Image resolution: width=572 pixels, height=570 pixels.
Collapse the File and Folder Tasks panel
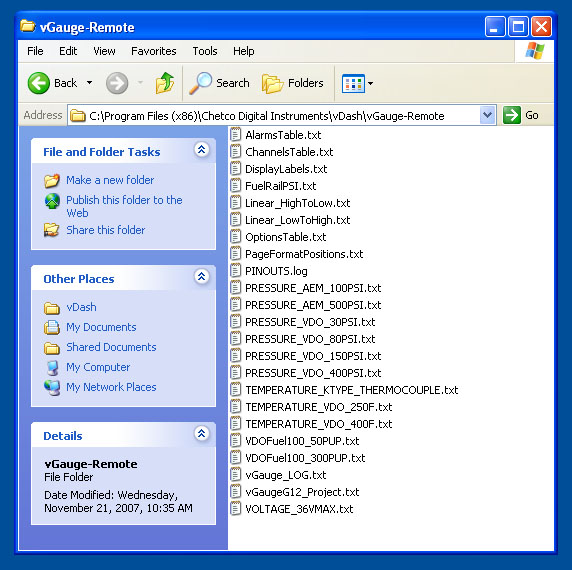[201, 150]
